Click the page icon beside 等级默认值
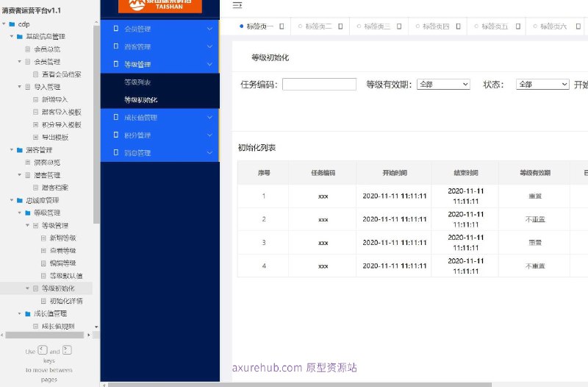 (x=43, y=275)
